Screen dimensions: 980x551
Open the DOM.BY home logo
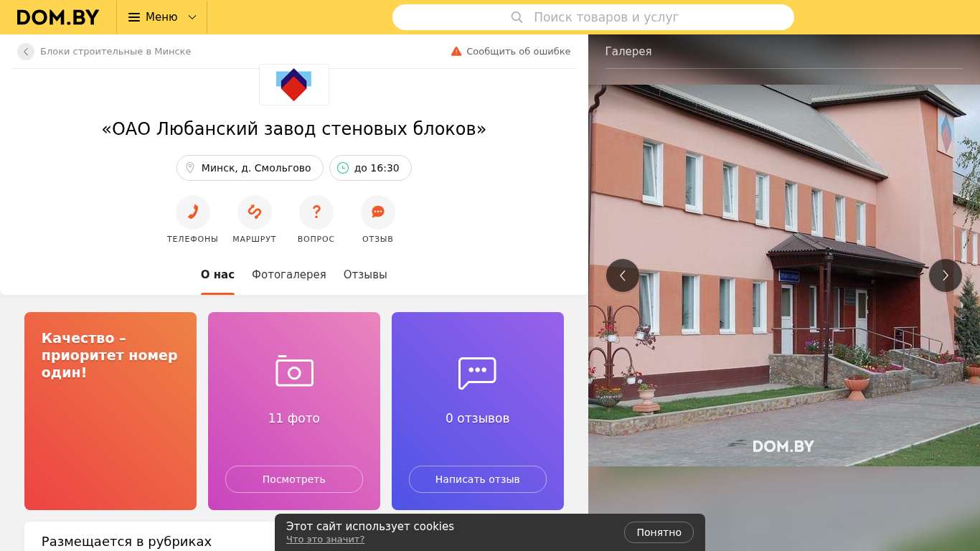[58, 17]
